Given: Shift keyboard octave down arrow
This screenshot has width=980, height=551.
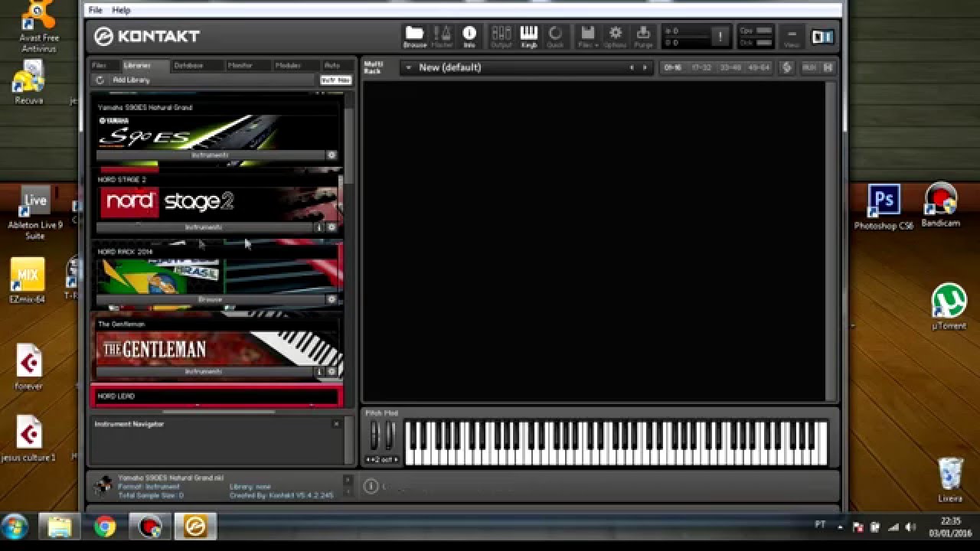Looking at the screenshot, I should click(369, 459).
